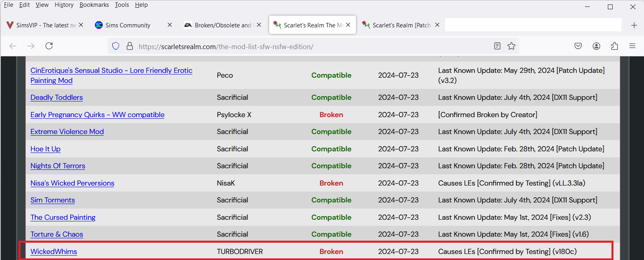This screenshot has width=644, height=260.
Task: Select Sacrificial in Nights Of Terrors row
Action: [x=233, y=166]
